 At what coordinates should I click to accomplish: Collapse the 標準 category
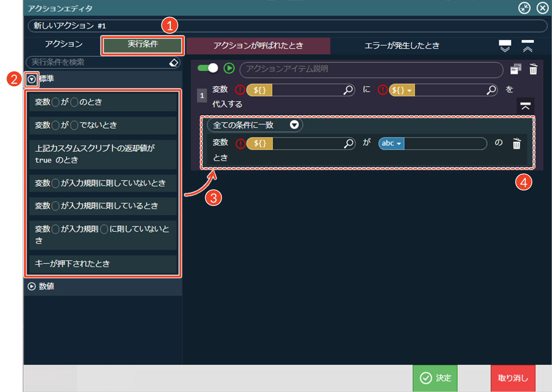click(x=32, y=79)
